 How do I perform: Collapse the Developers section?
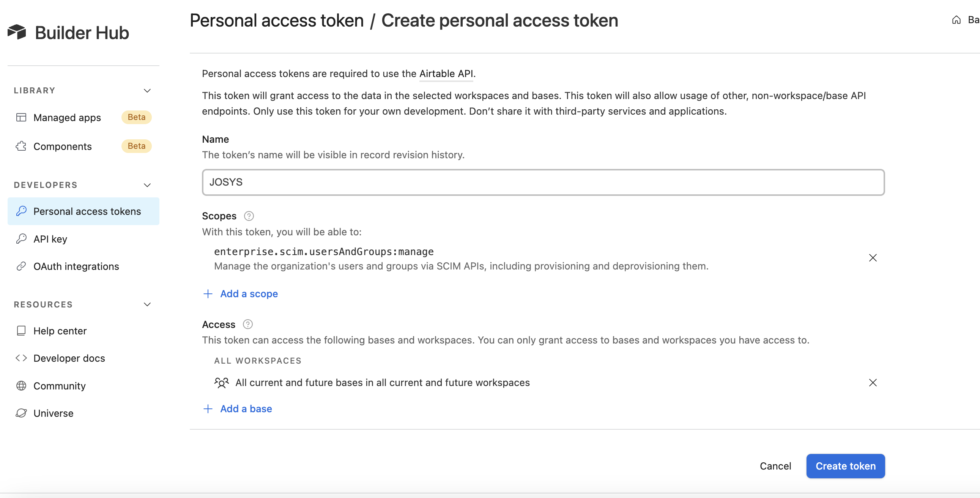(147, 185)
